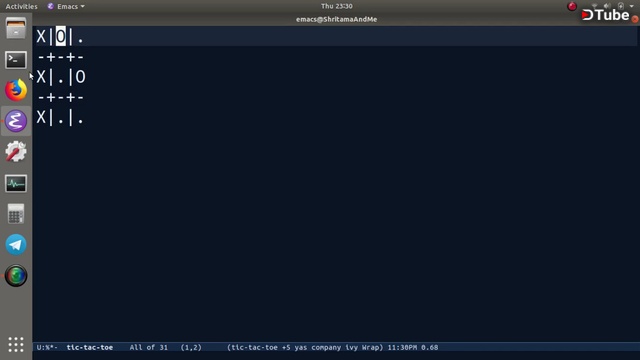This screenshot has width=640, height=360.
Task: Launch Calculator from the dock
Action: (x=16, y=214)
